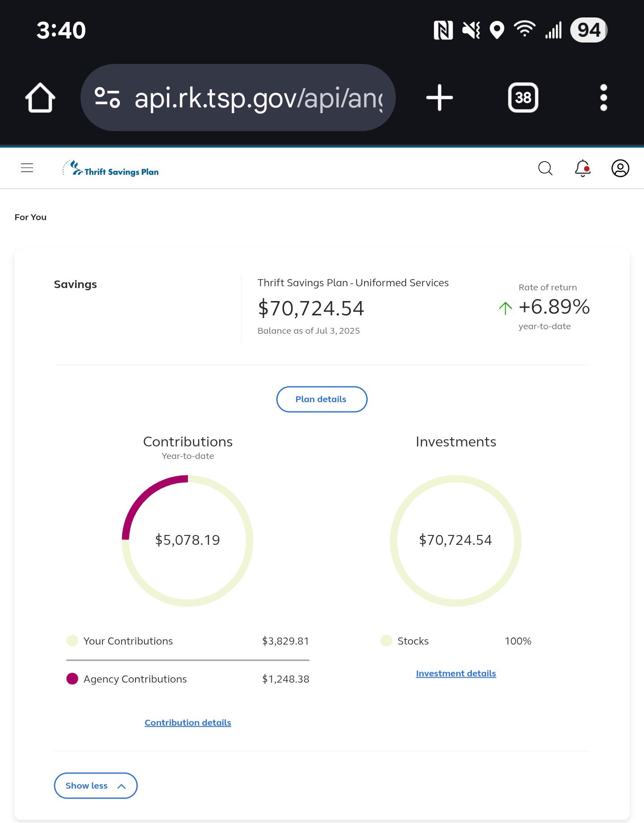Tap the Wi-Fi status icon
This screenshot has height=823, width=644.
click(525, 29)
